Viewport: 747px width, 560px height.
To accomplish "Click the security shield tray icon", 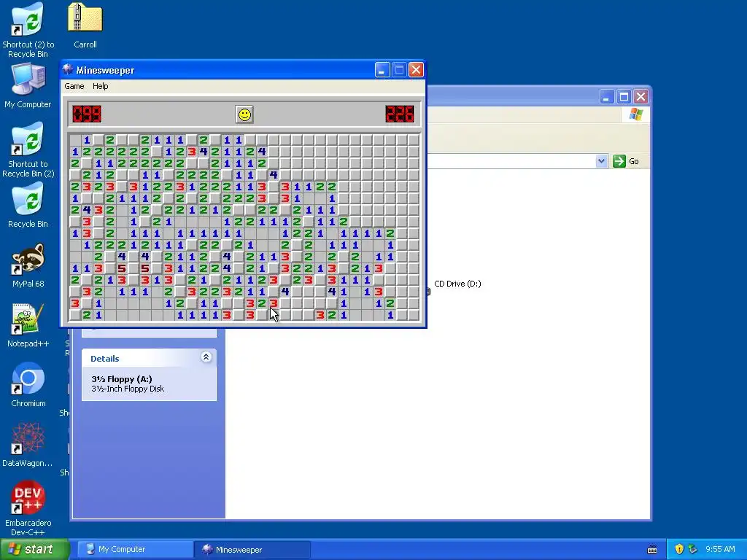I will [x=679, y=549].
